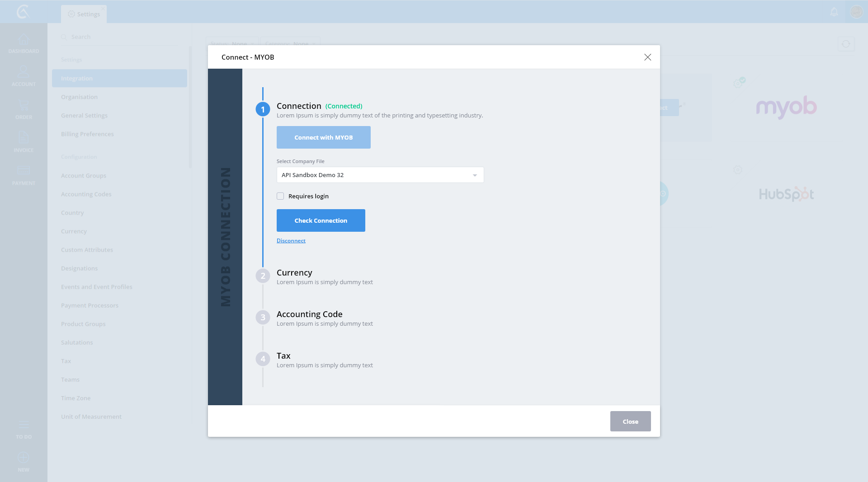Image resolution: width=868 pixels, height=482 pixels.
Task: Click the refresh icon at top right
Action: click(846, 44)
